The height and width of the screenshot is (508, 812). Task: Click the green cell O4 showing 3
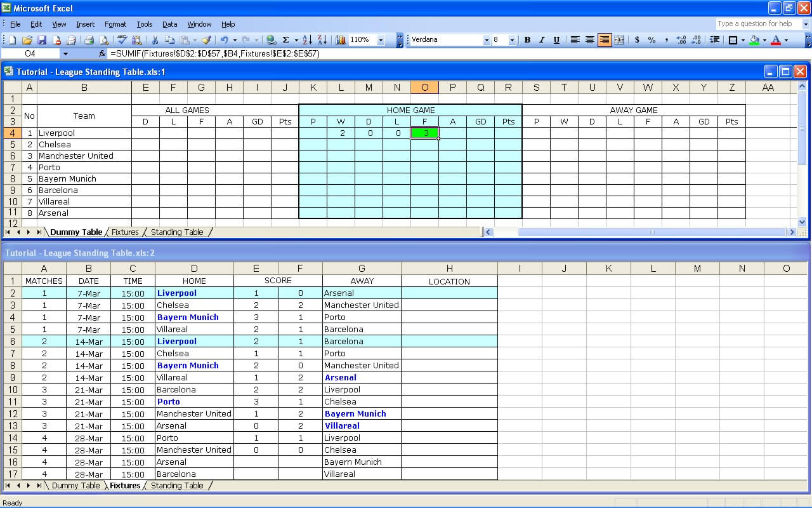424,133
